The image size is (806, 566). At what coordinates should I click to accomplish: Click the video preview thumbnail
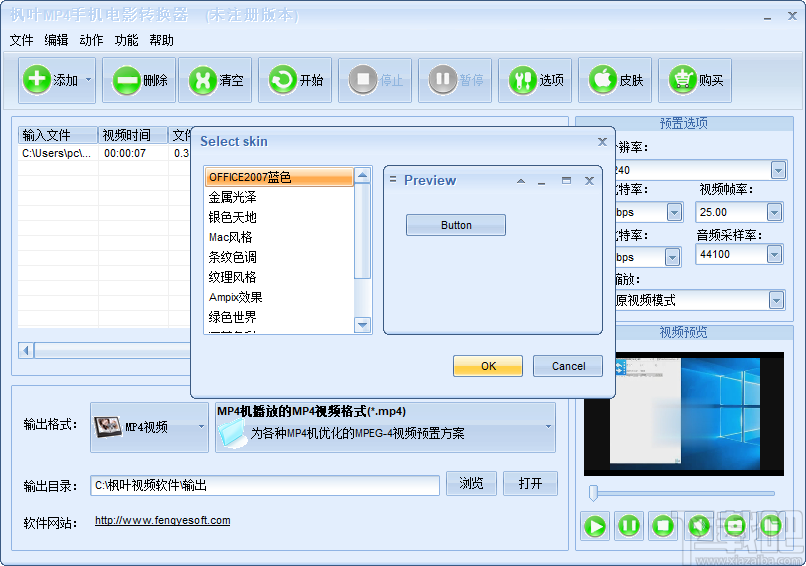684,413
